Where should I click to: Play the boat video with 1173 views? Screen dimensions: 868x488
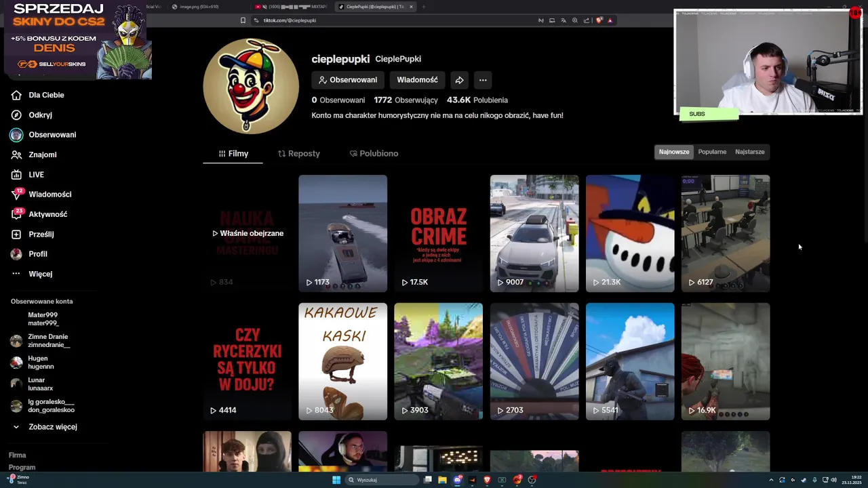click(x=343, y=234)
